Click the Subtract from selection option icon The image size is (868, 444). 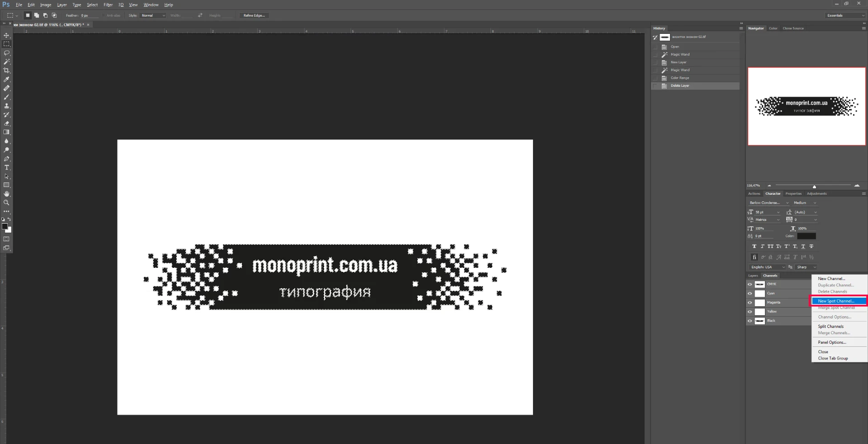pyautogui.click(x=45, y=15)
